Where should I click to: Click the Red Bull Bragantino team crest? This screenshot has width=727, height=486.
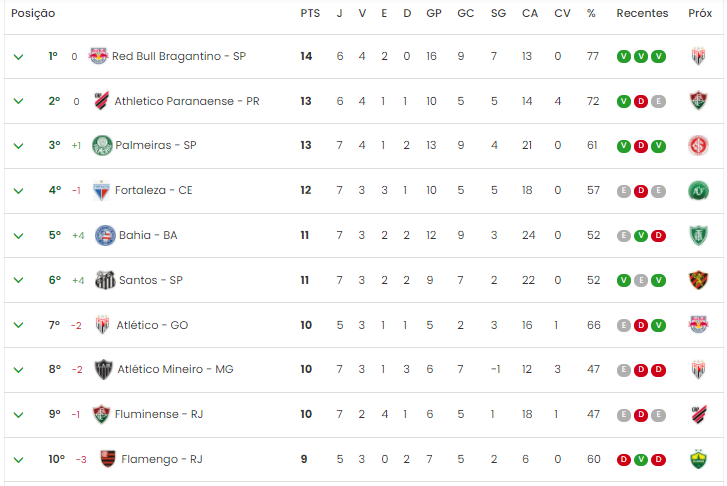coord(98,56)
